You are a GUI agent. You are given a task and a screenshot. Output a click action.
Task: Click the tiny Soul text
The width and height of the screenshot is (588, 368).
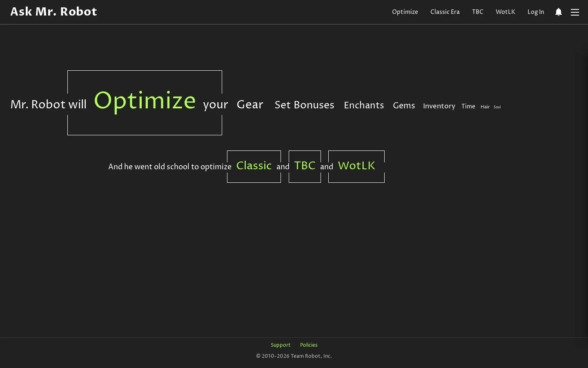pyautogui.click(x=497, y=107)
